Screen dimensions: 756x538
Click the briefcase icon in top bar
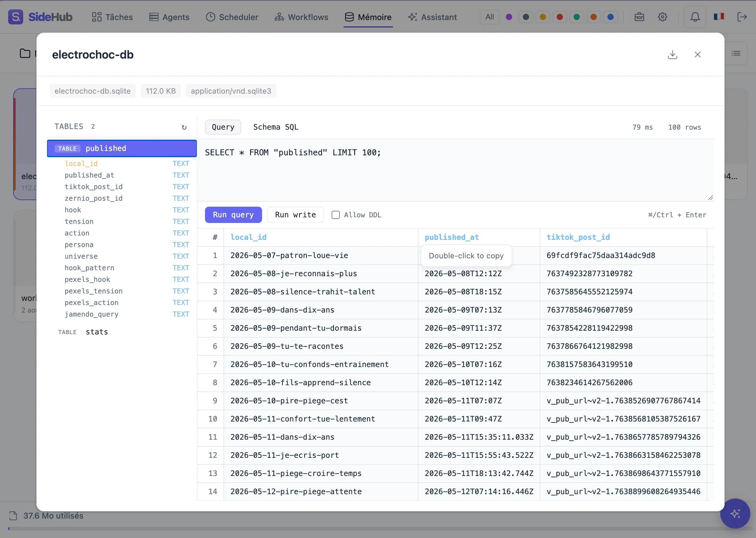pos(639,17)
